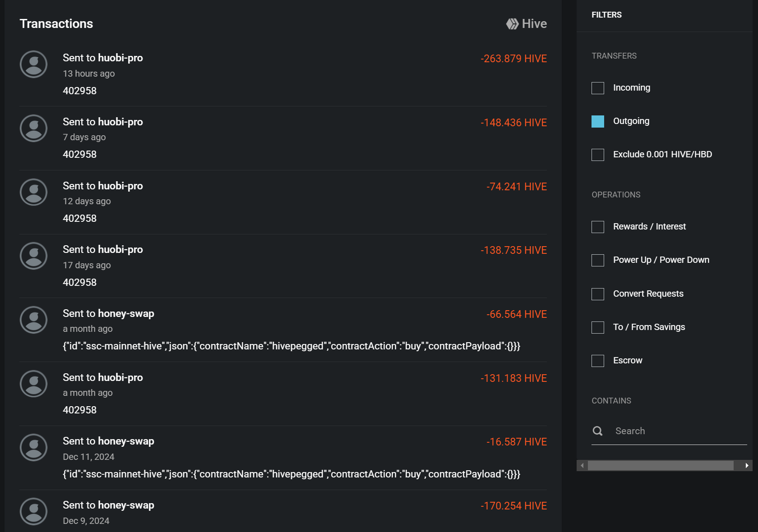This screenshot has height=532, width=758.
Task: Click the '7 days ago' timestamp
Action: click(x=84, y=137)
